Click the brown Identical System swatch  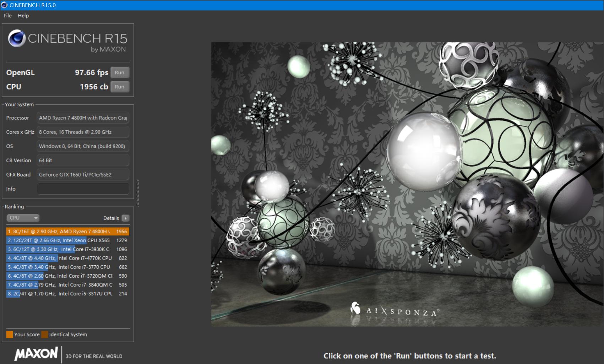pos(44,335)
